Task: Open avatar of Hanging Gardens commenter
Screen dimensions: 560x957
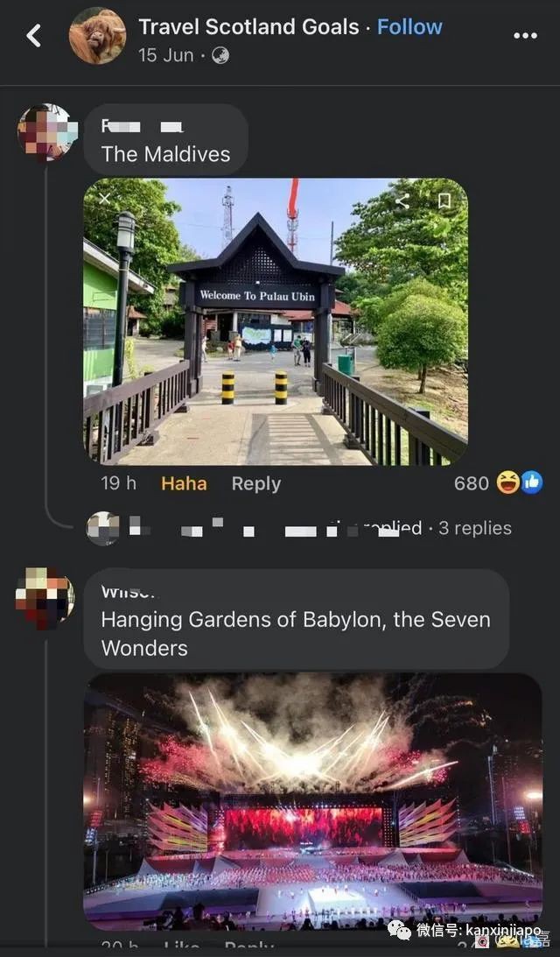Action: [x=45, y=598]
